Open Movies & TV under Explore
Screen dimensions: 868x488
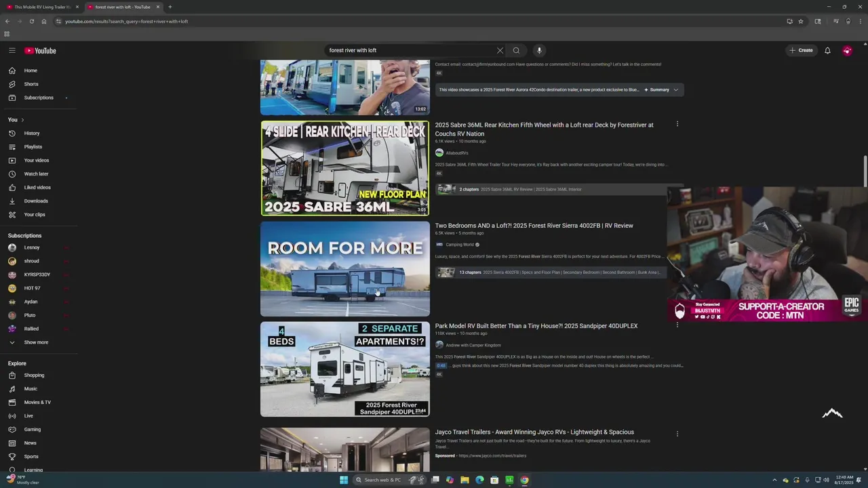tap(38, 402)
